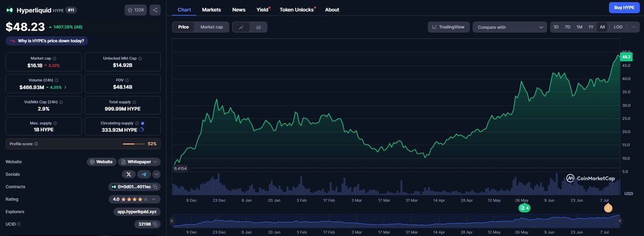Select the Market cap chart toggle
644x236 pixels.
tap(212, 27)
